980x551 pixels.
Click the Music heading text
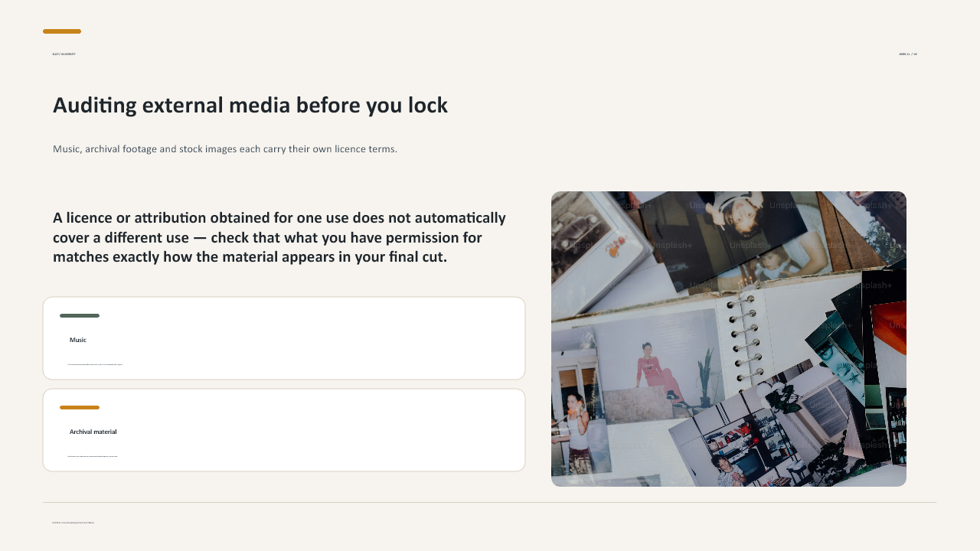pos(78,340)
